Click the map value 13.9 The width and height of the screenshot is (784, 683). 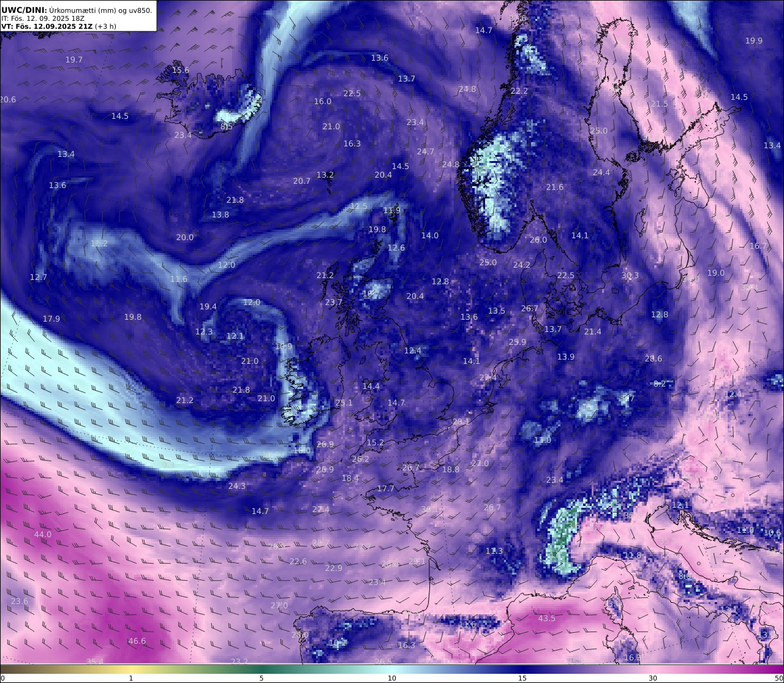[566, 357]
